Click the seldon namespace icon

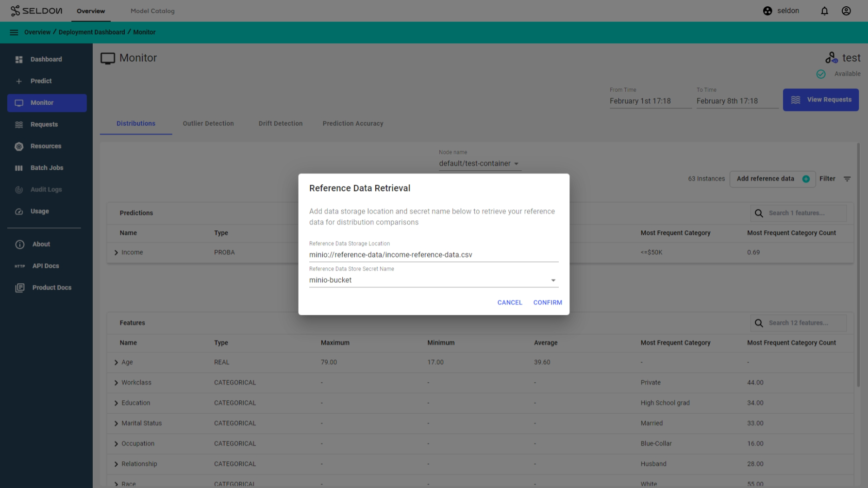pos(768,11)
